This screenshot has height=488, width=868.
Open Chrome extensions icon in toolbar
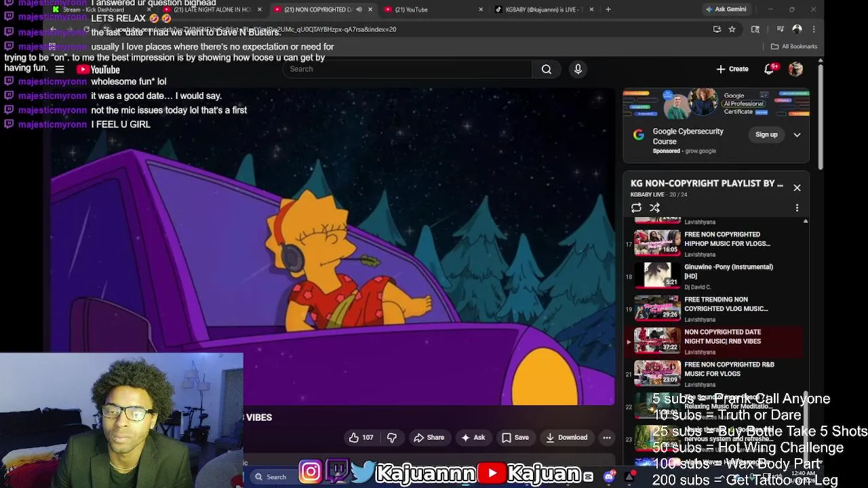pos(755,29)
